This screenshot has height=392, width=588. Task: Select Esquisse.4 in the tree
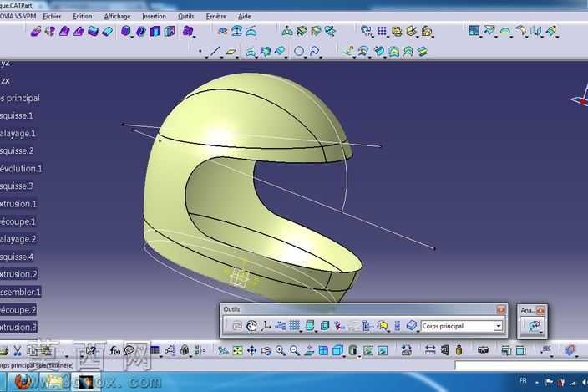click(17, 257)
